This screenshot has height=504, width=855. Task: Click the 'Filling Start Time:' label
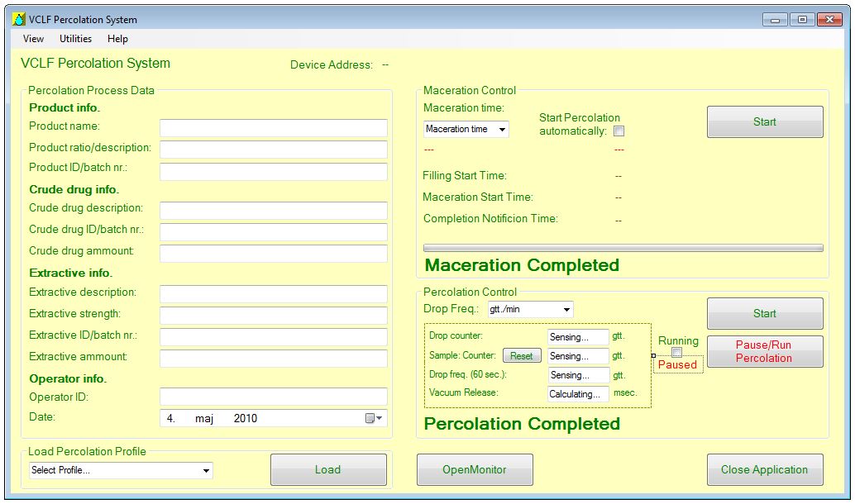pos(465,175)
